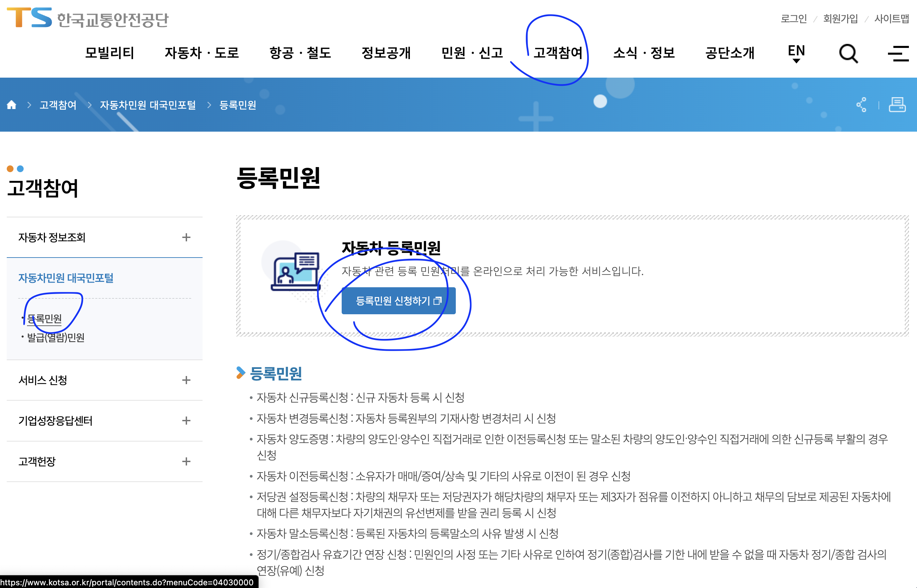The width and height of the screenshot is (917, 588).
Task: Select 자동차민원 대국민포털 breadcrumb item
Action: coord(148,105)
